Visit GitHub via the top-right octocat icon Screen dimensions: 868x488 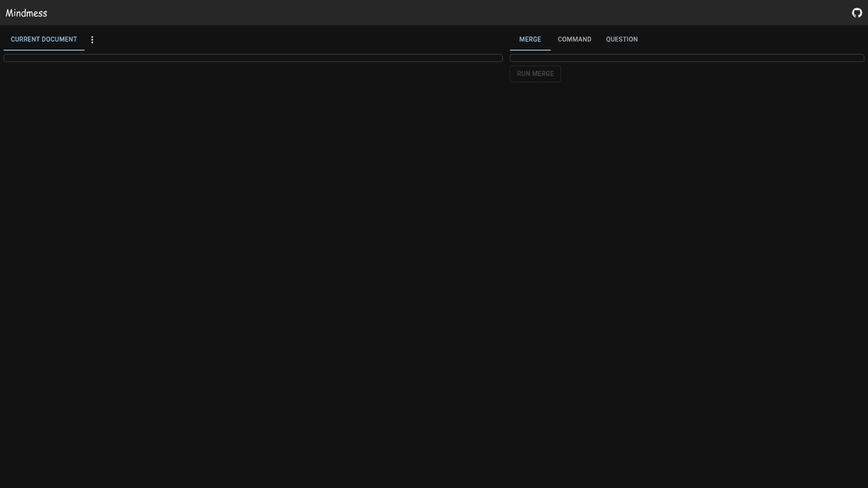857,13
